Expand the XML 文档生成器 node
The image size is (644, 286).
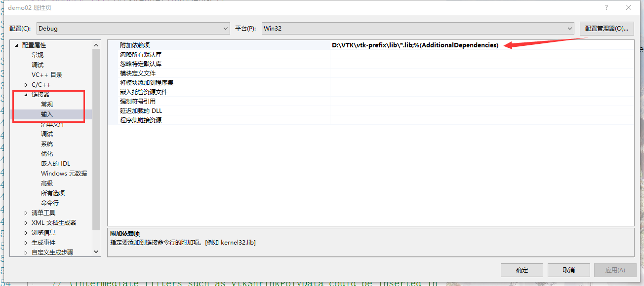[x=25, y=222]
